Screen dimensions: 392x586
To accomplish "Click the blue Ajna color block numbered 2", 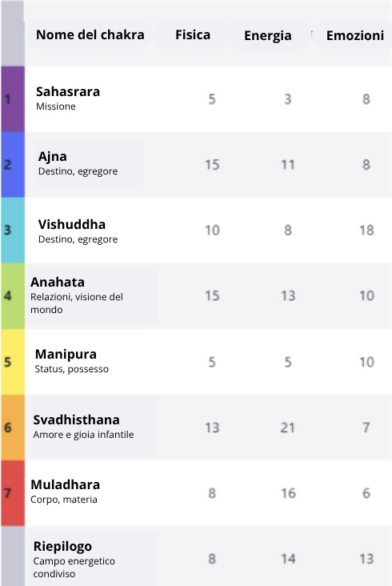I will coord(13,164).
